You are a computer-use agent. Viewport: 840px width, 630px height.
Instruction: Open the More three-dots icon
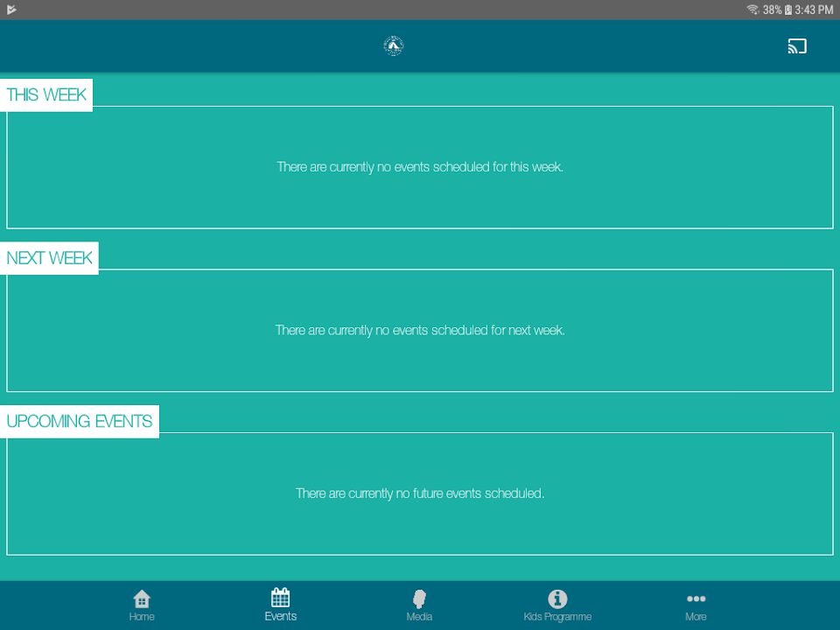696,598
